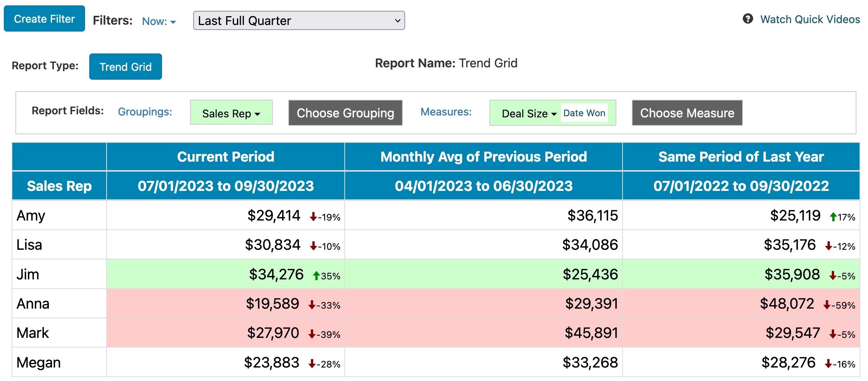Click the red arrow beside Megan's -16%

pyautogui.click(x=828, y=363)
